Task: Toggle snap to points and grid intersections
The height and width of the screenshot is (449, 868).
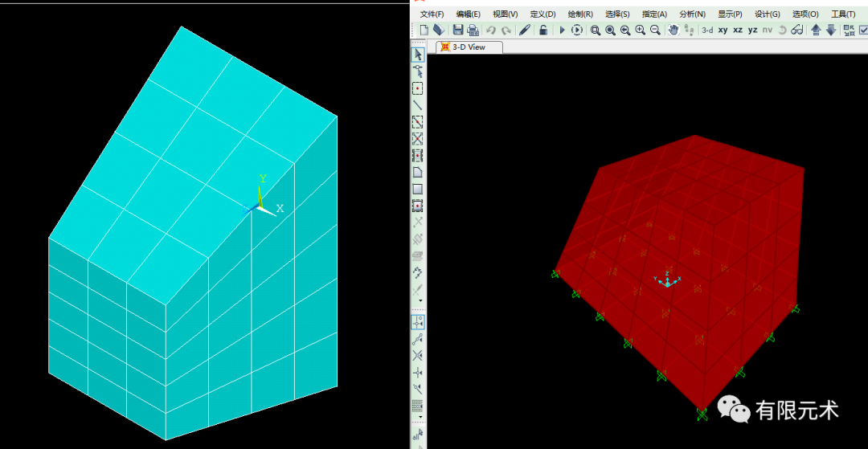Action: [418, 321]
